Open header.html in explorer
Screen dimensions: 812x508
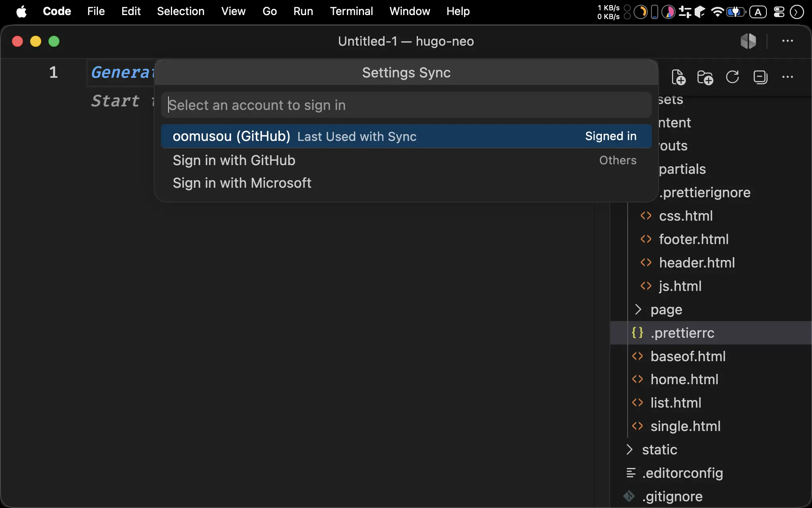click(697, 263)
